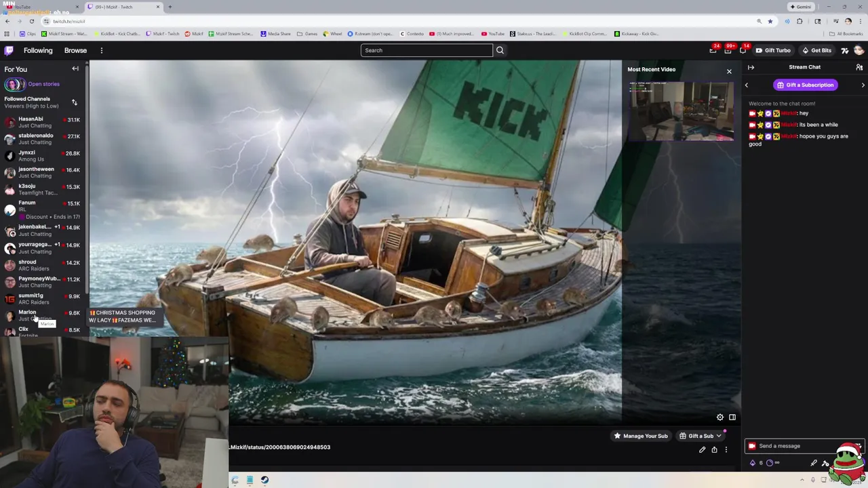Image resolution: width=868 pixels, height=488 pixels.
Task: Open the three-dot menu below player
Action: (726, 449)
